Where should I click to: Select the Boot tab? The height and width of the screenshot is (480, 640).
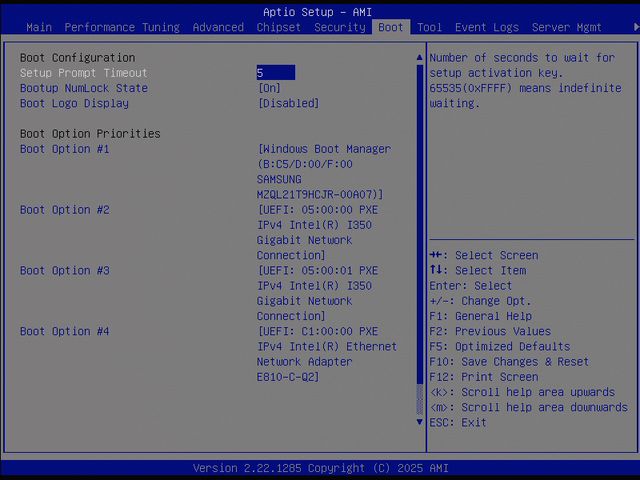tap(391, 27)
